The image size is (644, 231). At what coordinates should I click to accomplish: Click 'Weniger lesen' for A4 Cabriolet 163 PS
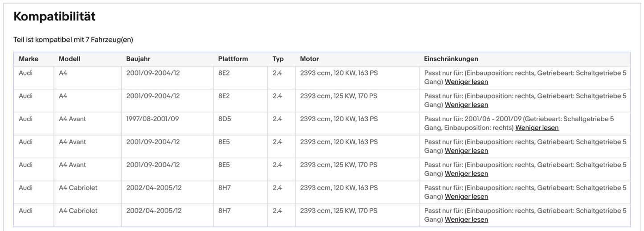pos(466,197)
